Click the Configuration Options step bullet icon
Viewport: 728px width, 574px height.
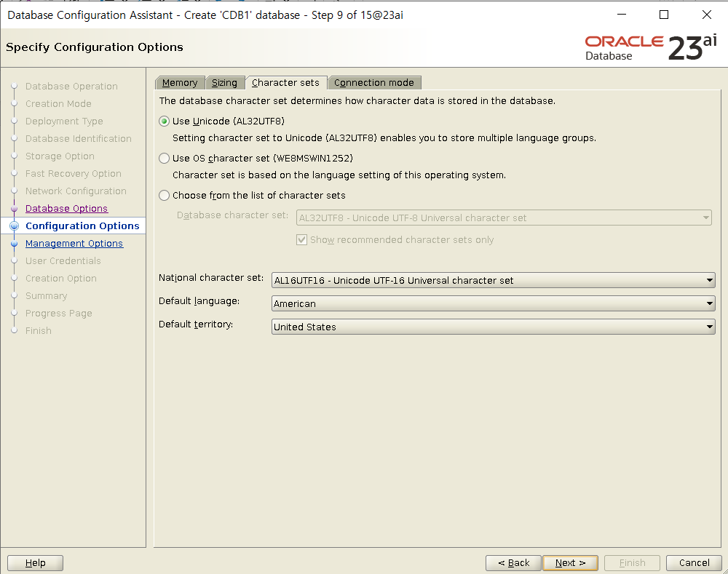click(15, 226)
